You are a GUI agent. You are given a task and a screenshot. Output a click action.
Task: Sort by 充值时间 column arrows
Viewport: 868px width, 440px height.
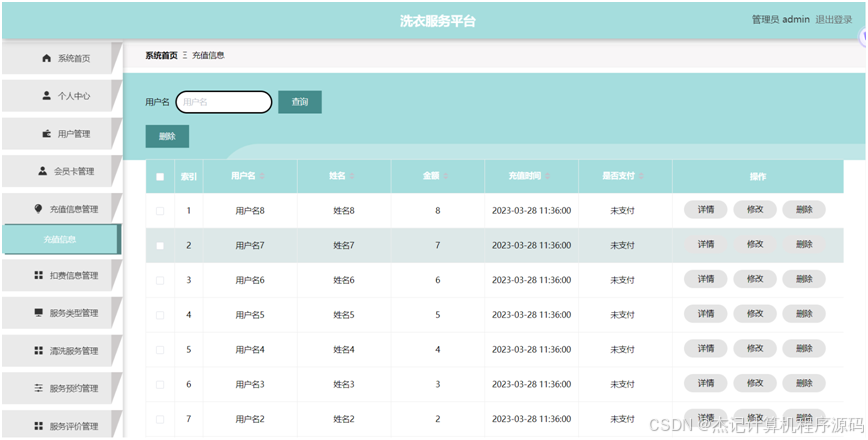coord(547,176)
